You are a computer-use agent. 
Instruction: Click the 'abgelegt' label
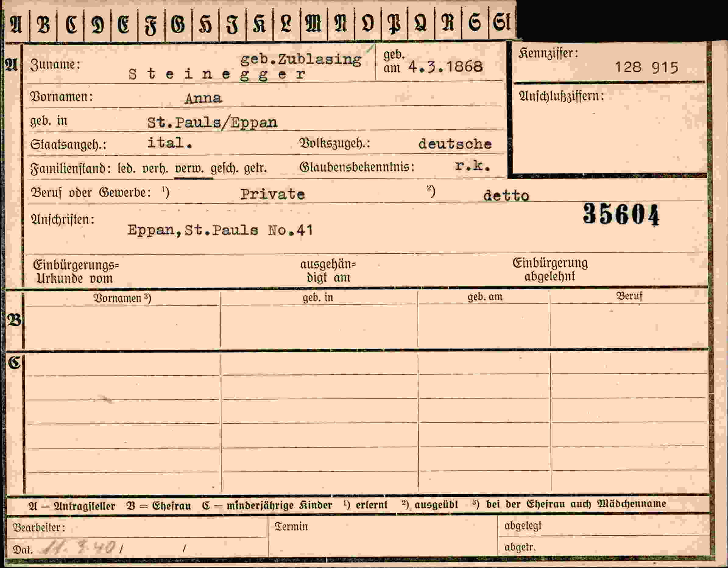[x=523, y=526]
